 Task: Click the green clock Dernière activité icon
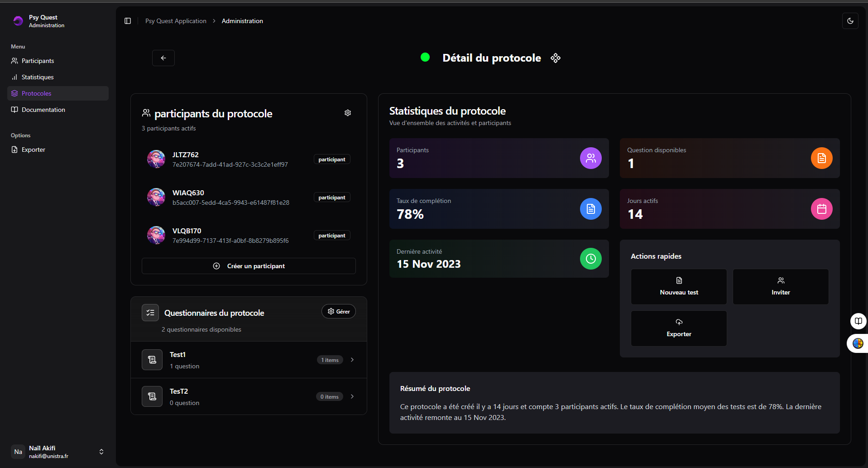[x=590, y=259]
